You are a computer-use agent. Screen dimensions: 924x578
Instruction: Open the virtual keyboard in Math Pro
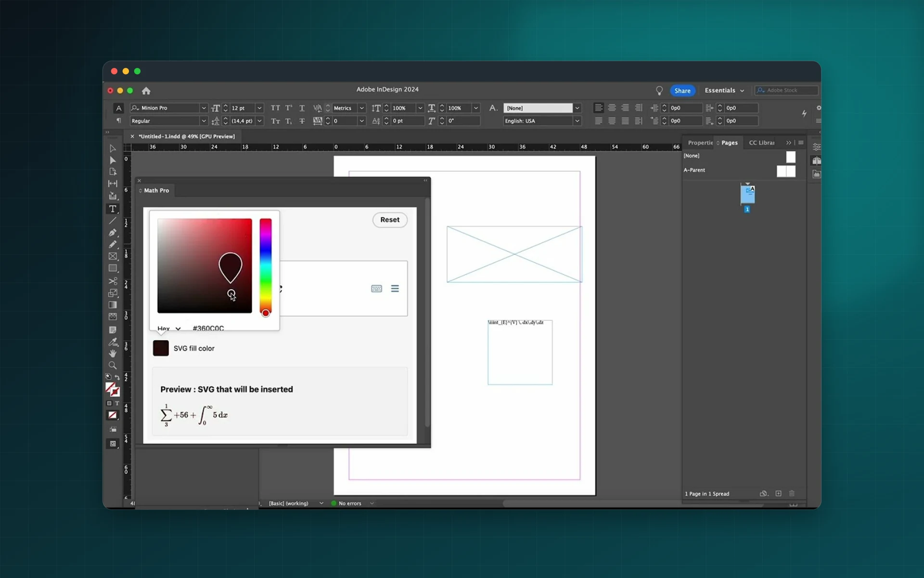click(376, 289)
